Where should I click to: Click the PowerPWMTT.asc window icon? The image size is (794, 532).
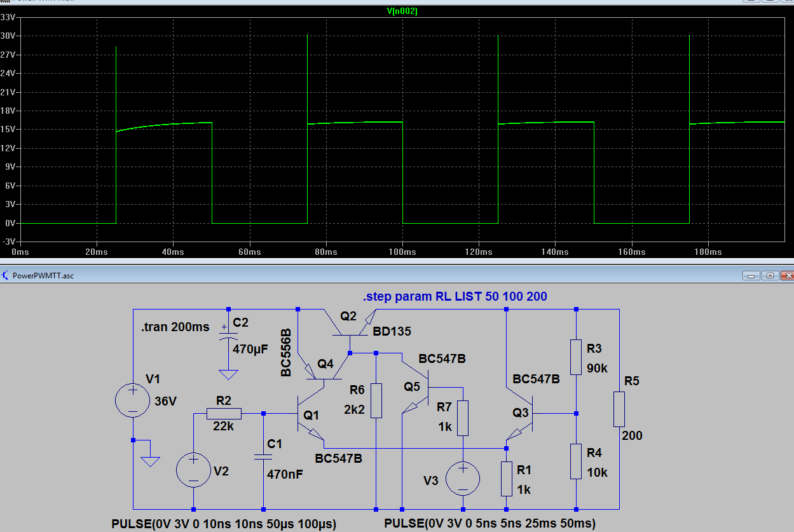(x=6, y=275)
